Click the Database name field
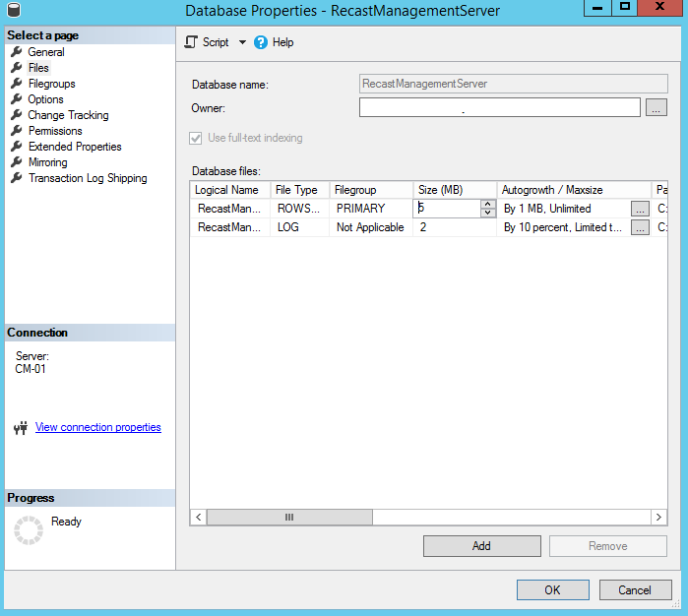The width and height of the screenshot is (688, 616). [x=514, y=84]
